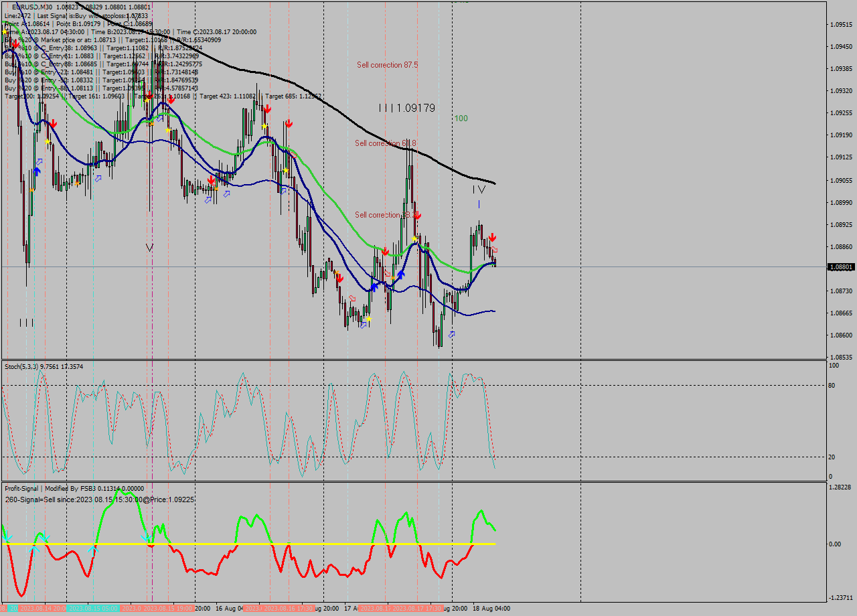Select the highlighted date 2023.08.15 05:00 on the timeline
This screenshot has height=616, width=857.
(94, 607)
